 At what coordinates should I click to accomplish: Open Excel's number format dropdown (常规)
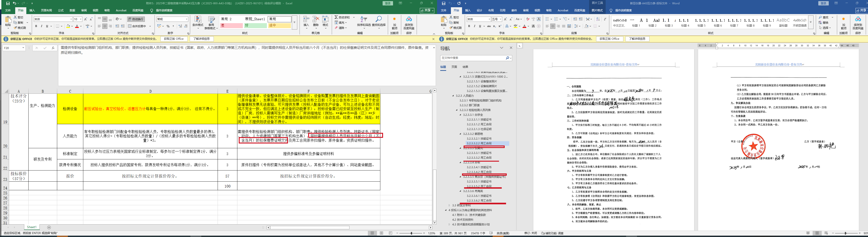click(x=187, y=19)
